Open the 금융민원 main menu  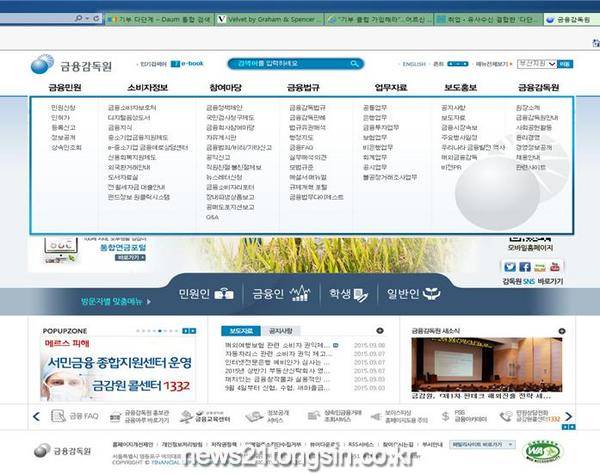[65, 87]
